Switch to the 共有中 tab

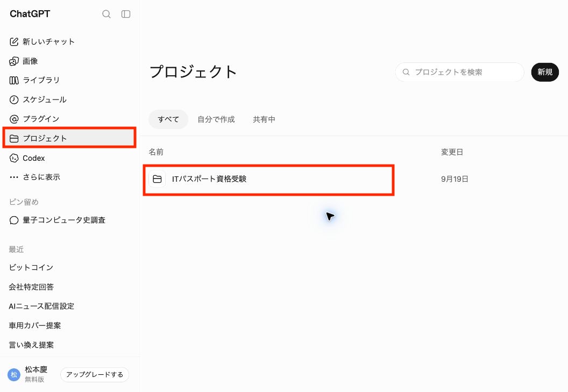point(264,119)
